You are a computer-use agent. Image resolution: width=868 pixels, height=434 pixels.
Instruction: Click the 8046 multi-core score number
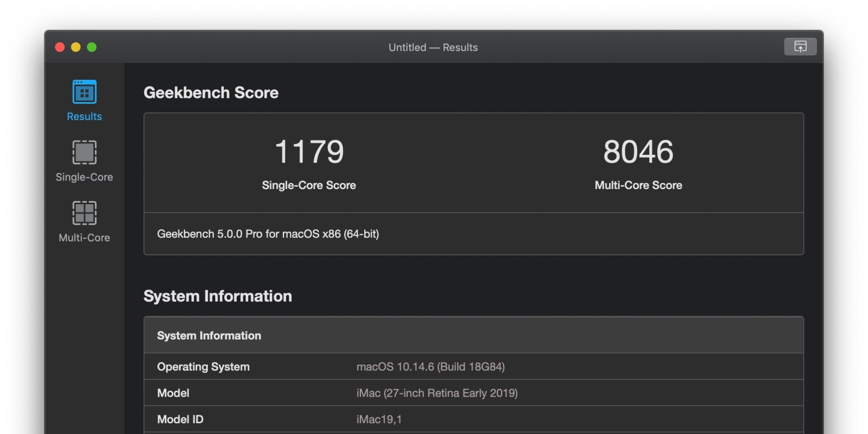click(x=638, y=152)
